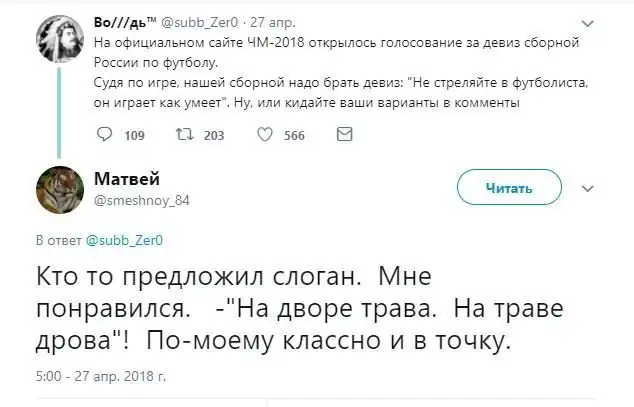Click the 203 retweets count

213,136
